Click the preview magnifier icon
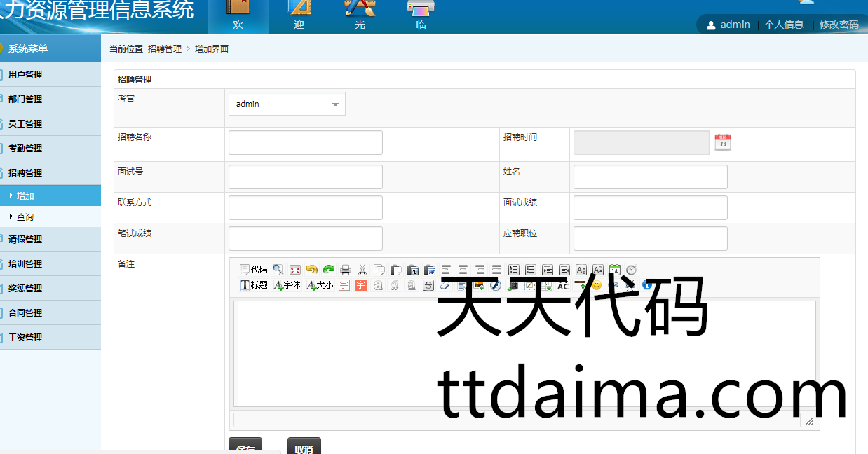The image size is (868, 454). (x=278, y=270)
